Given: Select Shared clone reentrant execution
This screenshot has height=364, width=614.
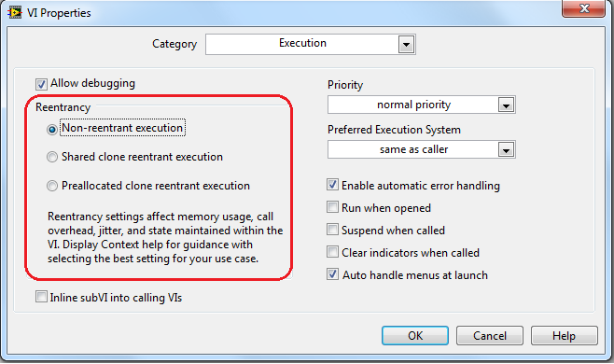Looking at the screenshot, I should (x=52, y=157).
